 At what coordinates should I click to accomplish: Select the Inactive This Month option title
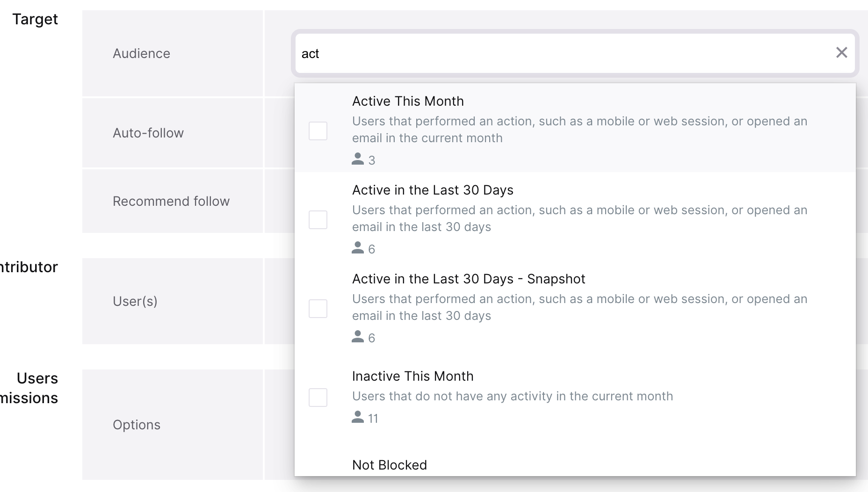[x=412, y=376]
